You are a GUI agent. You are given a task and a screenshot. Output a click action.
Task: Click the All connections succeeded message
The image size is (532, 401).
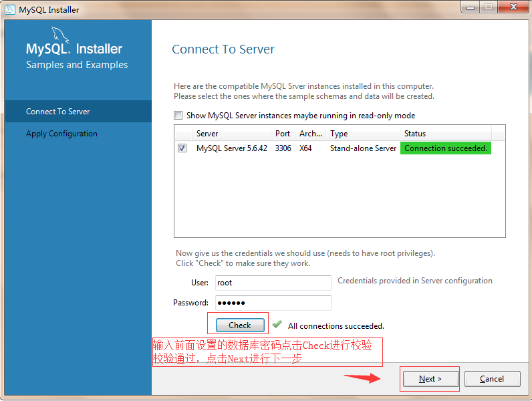point(336,326)
